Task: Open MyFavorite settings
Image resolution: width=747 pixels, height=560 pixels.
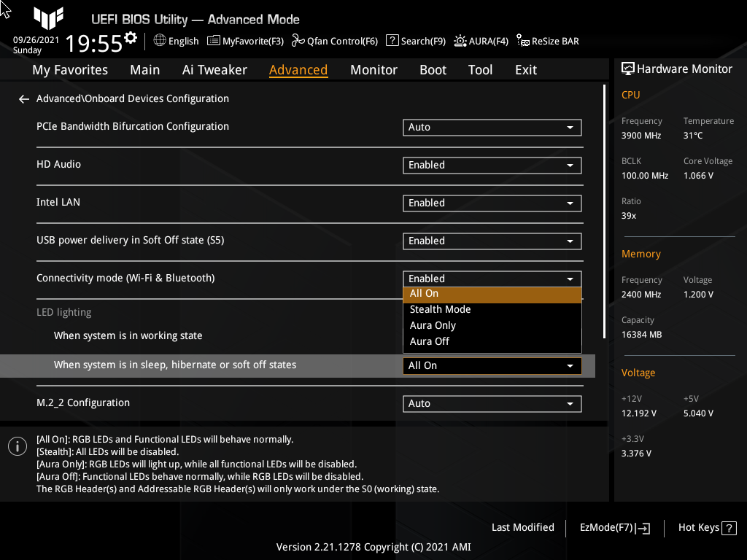Action: click(245, 41)
